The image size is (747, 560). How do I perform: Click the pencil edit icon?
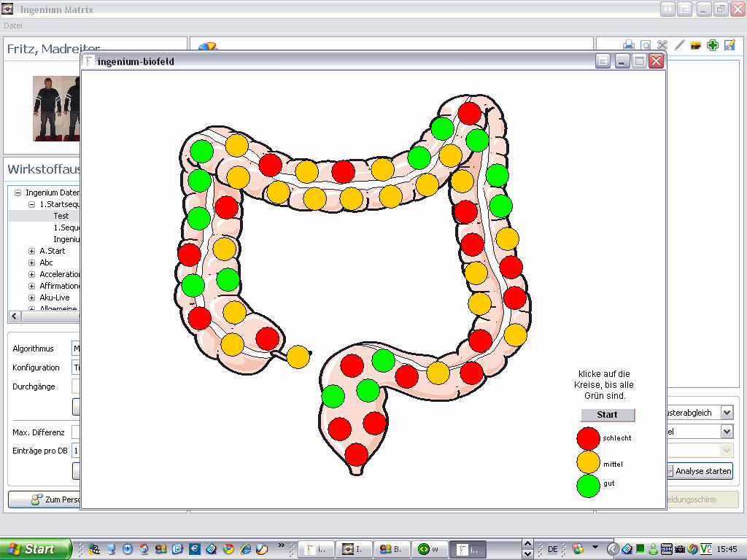(680, 45)
